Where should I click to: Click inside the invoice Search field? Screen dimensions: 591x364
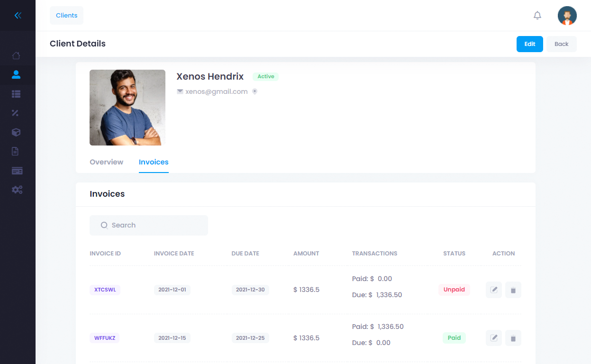(x=148, y=225)
